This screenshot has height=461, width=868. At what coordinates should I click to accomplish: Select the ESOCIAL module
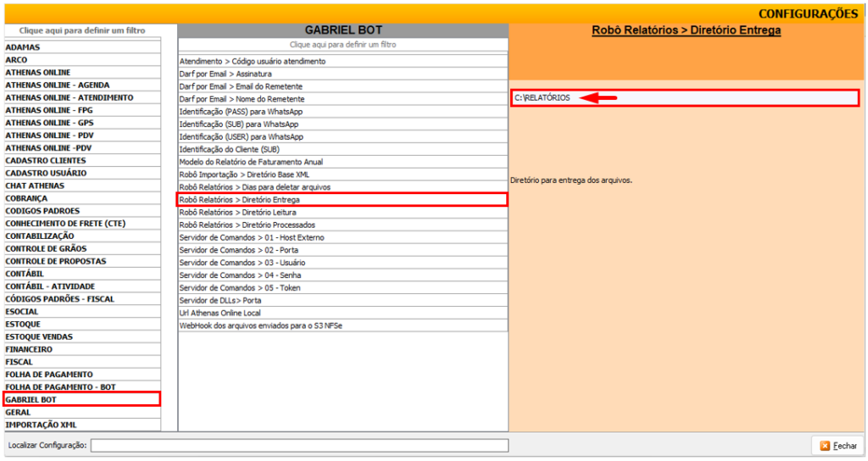click(81, 311)
